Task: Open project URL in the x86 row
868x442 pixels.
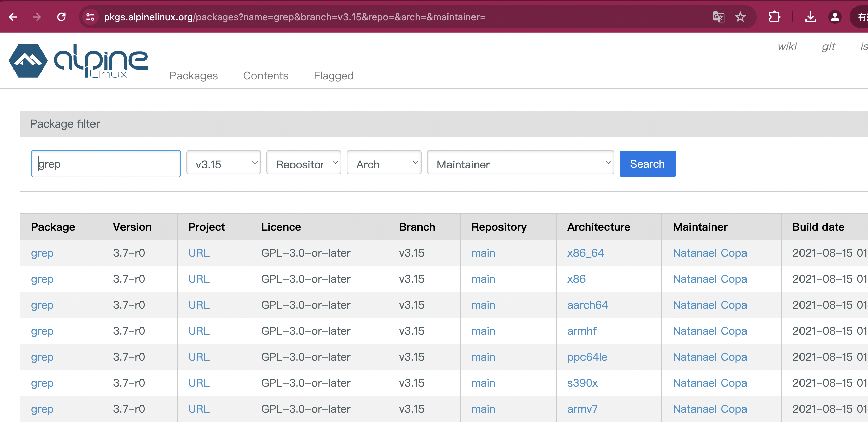Action: [x=199, y=279]
